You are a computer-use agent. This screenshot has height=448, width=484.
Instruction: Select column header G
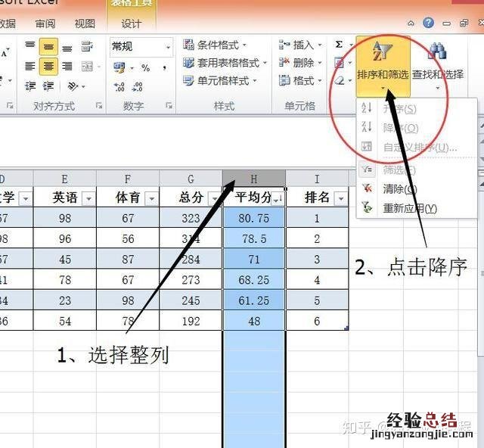click(191, 179)
